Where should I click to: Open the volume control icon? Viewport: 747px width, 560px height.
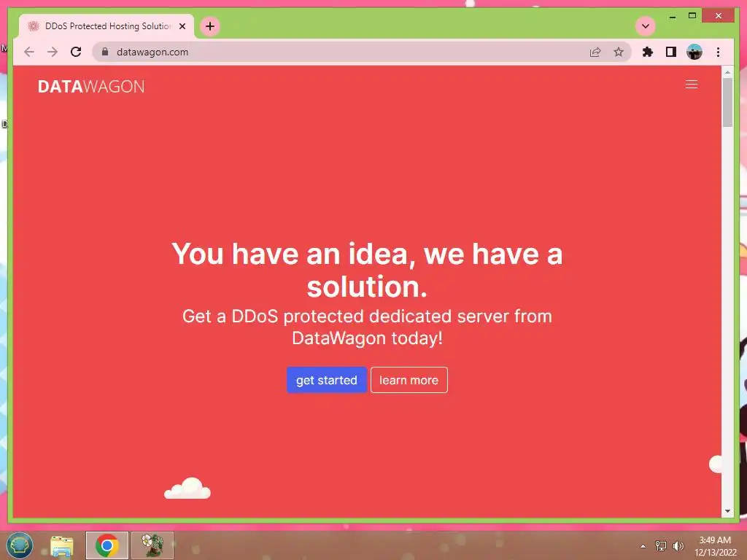click(x=678, y=545)
